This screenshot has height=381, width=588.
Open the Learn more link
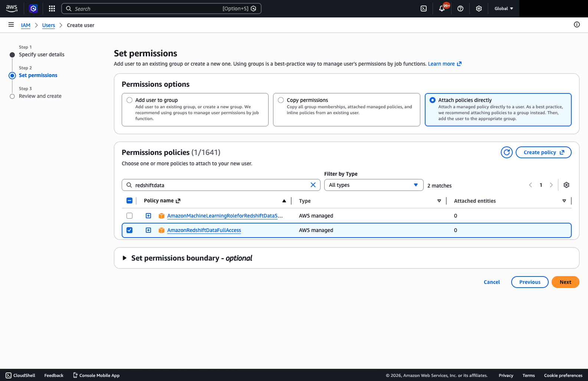445,64
